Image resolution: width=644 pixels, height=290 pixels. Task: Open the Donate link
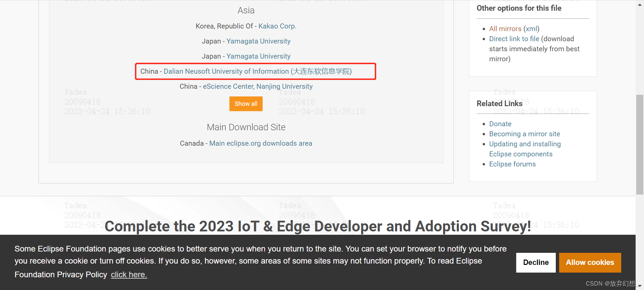pyautogui.click(x=500, y=124)
